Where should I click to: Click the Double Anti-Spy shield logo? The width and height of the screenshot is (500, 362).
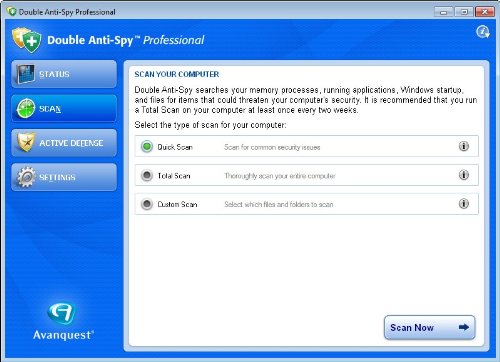[27, 40]
